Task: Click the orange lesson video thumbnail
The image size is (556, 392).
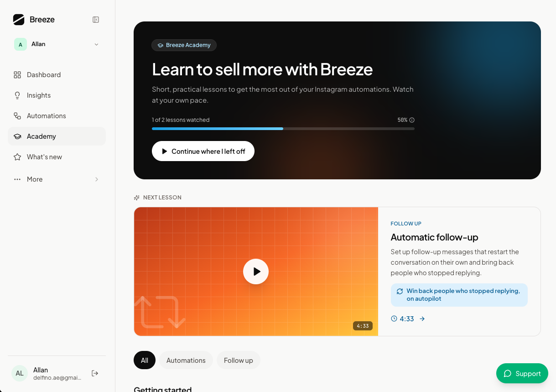Action: (256, 272)
